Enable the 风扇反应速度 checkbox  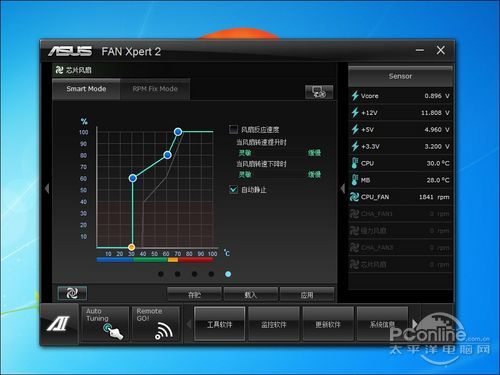[x=233, y=129]
